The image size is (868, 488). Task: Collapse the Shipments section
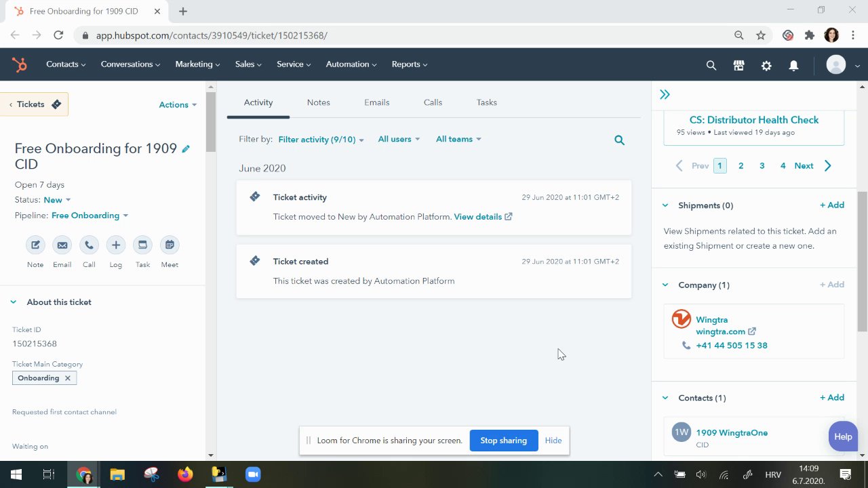[665, 205]
